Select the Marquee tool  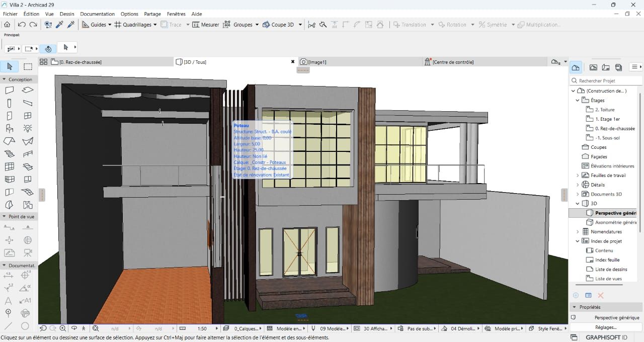[28, 66]
